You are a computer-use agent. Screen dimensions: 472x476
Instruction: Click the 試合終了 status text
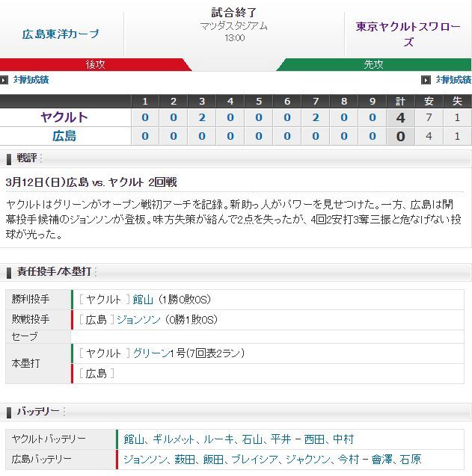coord(234,13)
